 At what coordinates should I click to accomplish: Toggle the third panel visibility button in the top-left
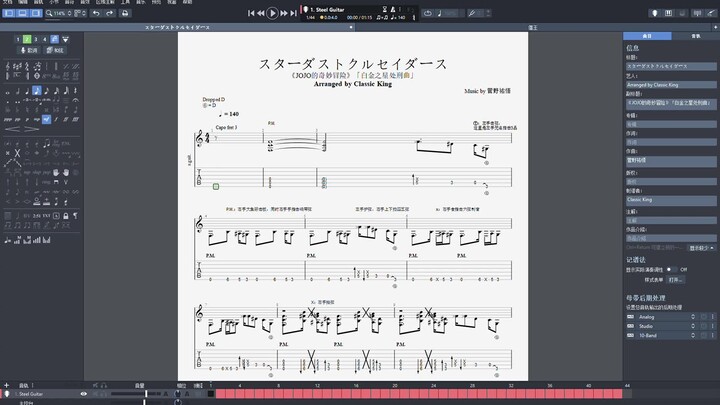click(x=35, y=13)
